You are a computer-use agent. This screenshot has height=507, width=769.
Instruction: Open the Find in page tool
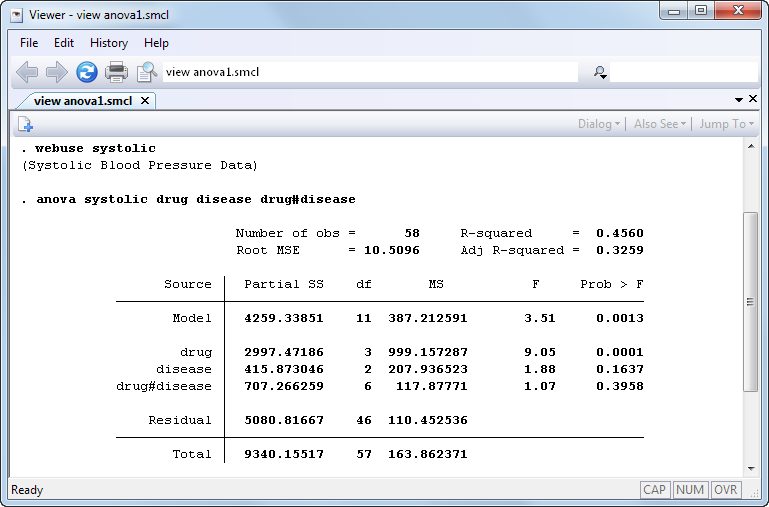coord(147,72)
